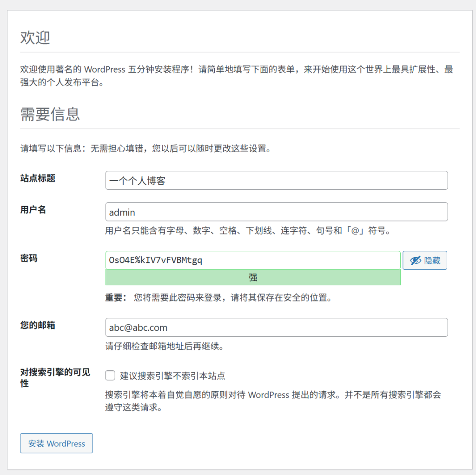
Task: Select the generated password text field
Action: [x=252, y=261]
